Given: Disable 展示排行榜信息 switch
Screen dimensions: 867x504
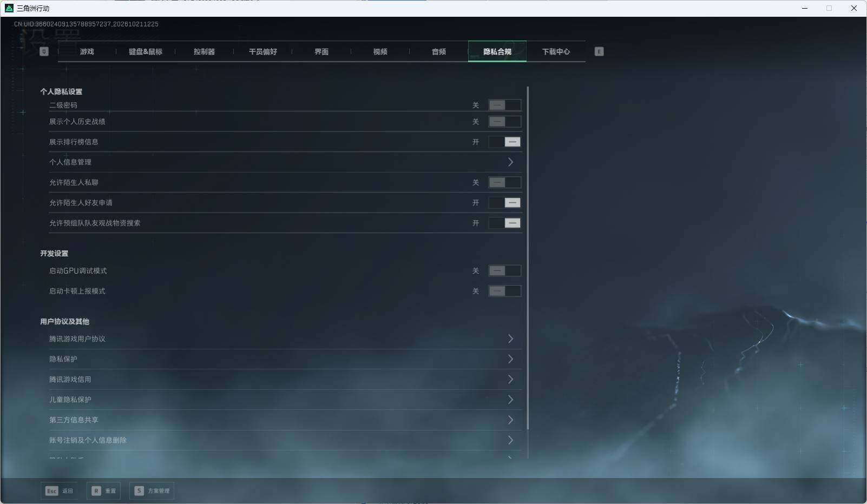Looking at the screenshot, I should [504, 142].
